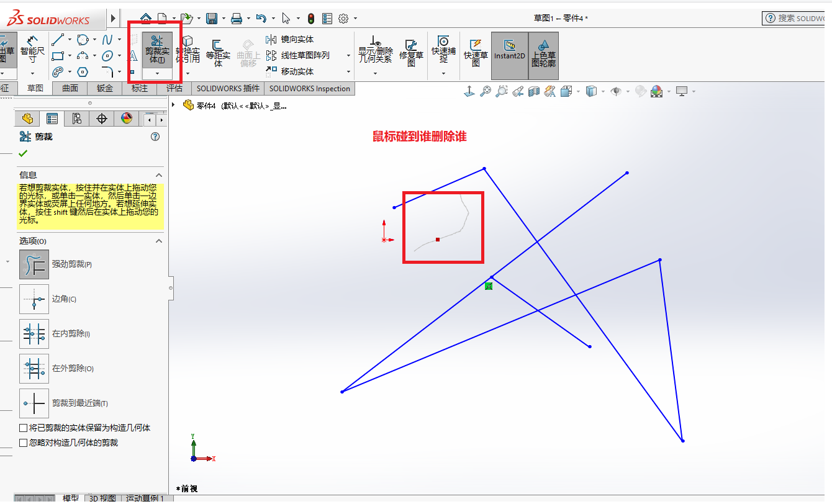Screen dimensions: 832x504
Task: Open the Quick Snaps dropdown arrow
Action: 443,73
